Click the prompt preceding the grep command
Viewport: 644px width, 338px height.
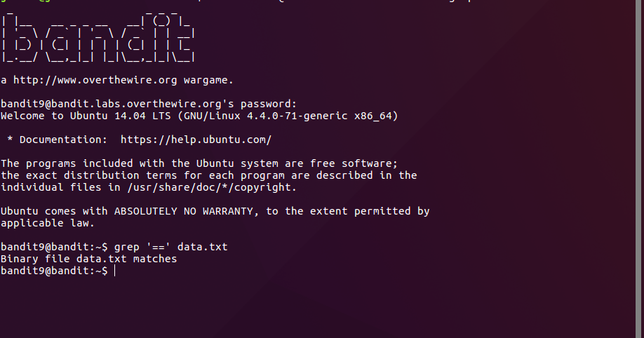click(54, 247)
